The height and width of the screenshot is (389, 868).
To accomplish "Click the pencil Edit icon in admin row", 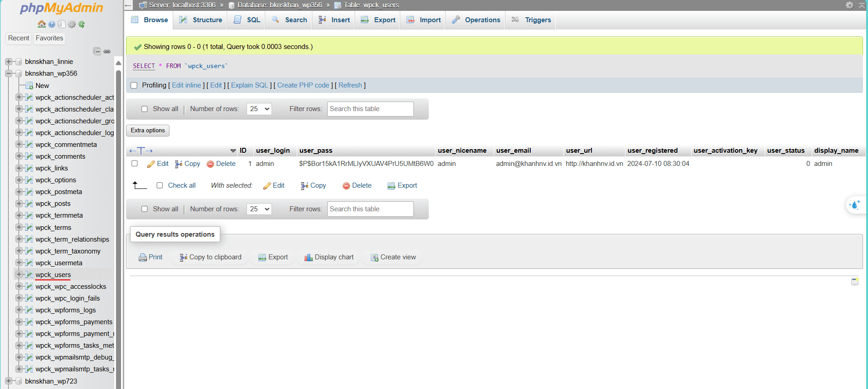I will (x=151, y=164).
